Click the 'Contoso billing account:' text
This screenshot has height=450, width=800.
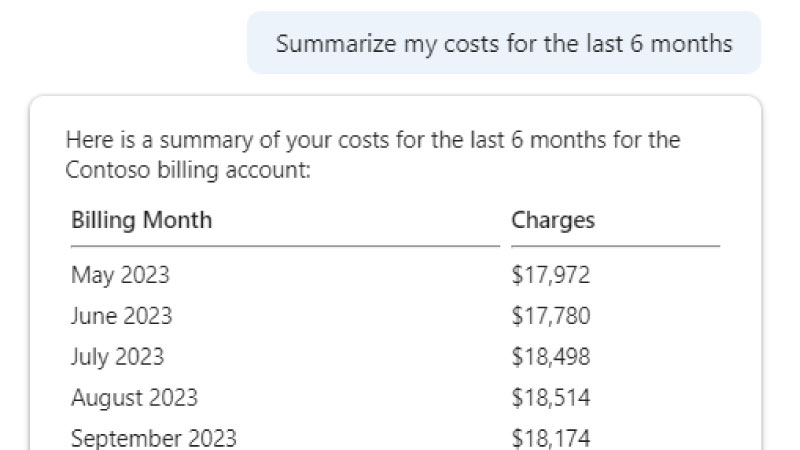coord(188,170)
